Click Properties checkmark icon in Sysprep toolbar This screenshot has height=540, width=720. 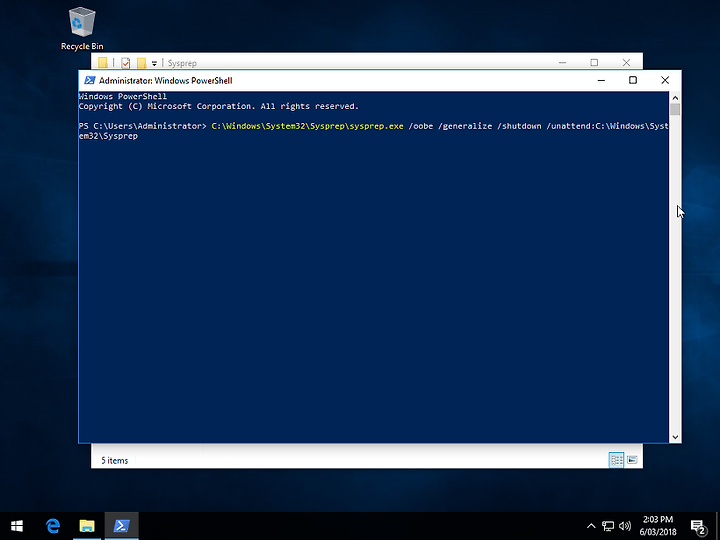pos(125,63)
